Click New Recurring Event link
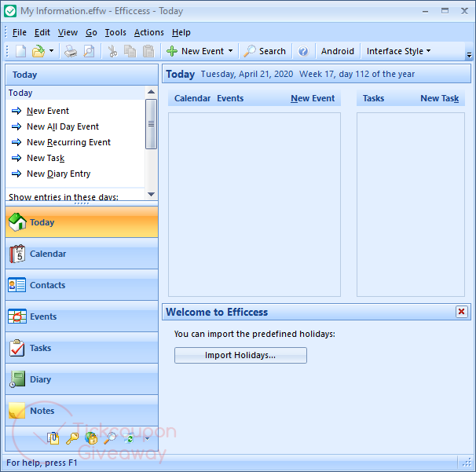 (68, 142)
